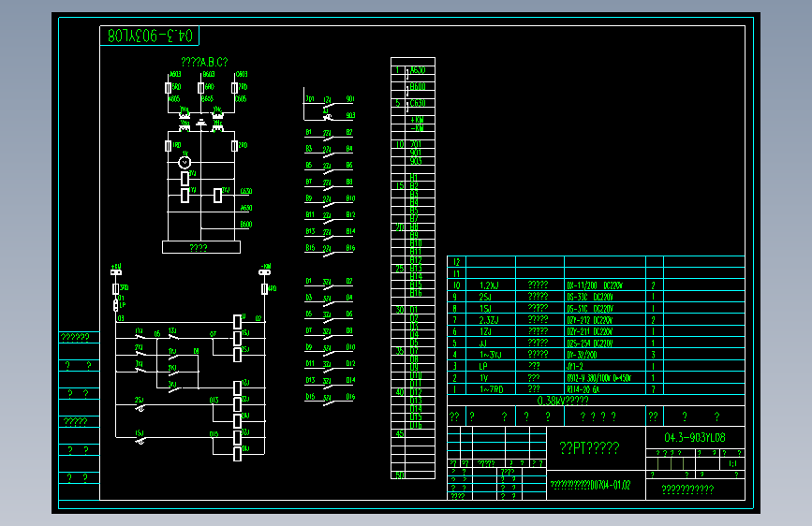Click the "???????????00704-01.02" document text
812x526 pixels.
(590, 485)
